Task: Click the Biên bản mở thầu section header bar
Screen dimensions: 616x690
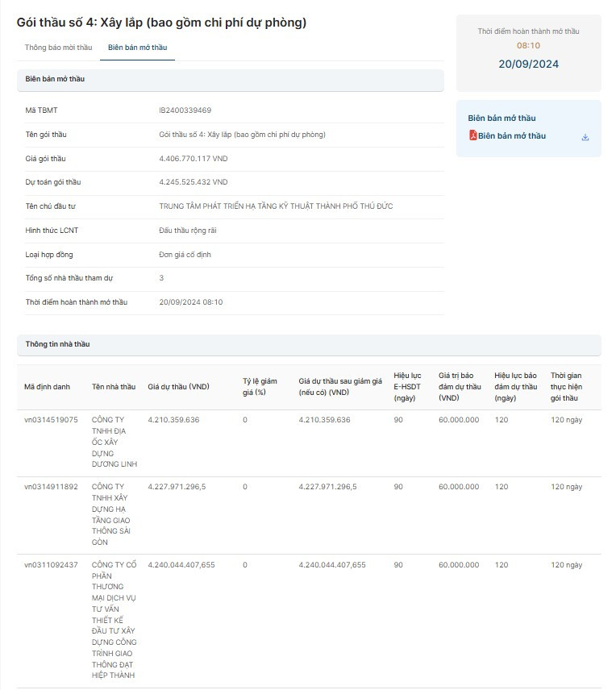Action: 230,79
